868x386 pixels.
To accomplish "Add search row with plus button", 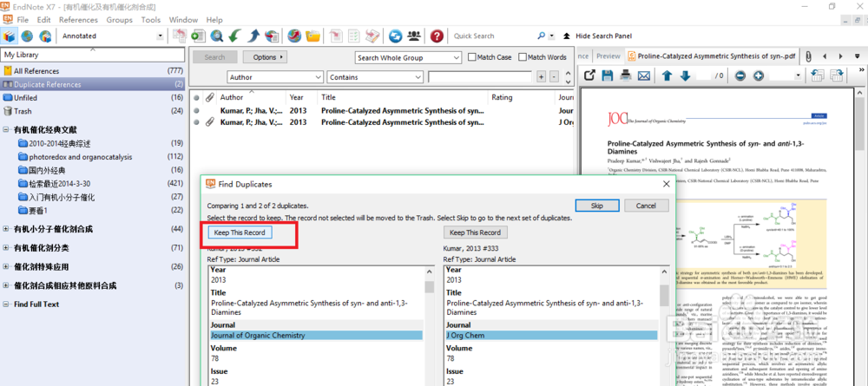I will [542, 77].
